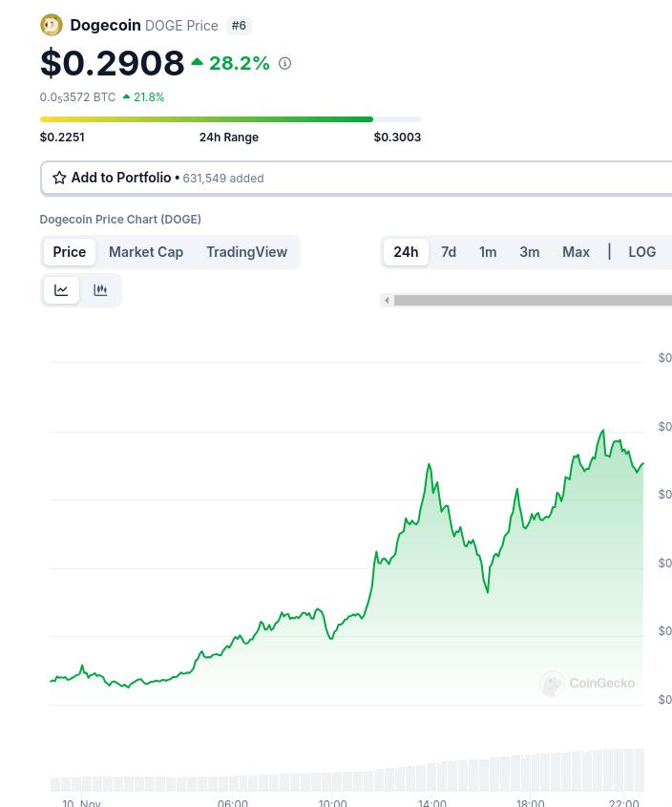Click Add to Portfolio button
The width and height of the screenshot is (672, 807).
coord(120,178)
